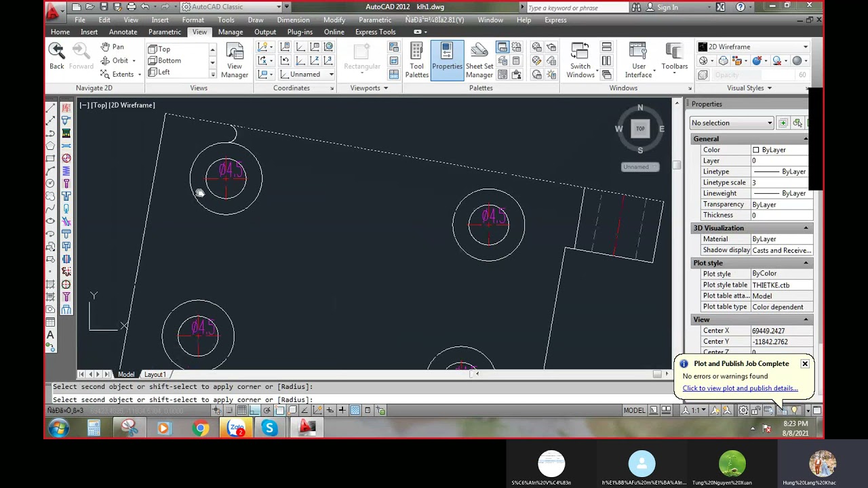This screenshot has width=868, height=488.
Task: Click the ViewCube TOP face
Action: point(640,129)
